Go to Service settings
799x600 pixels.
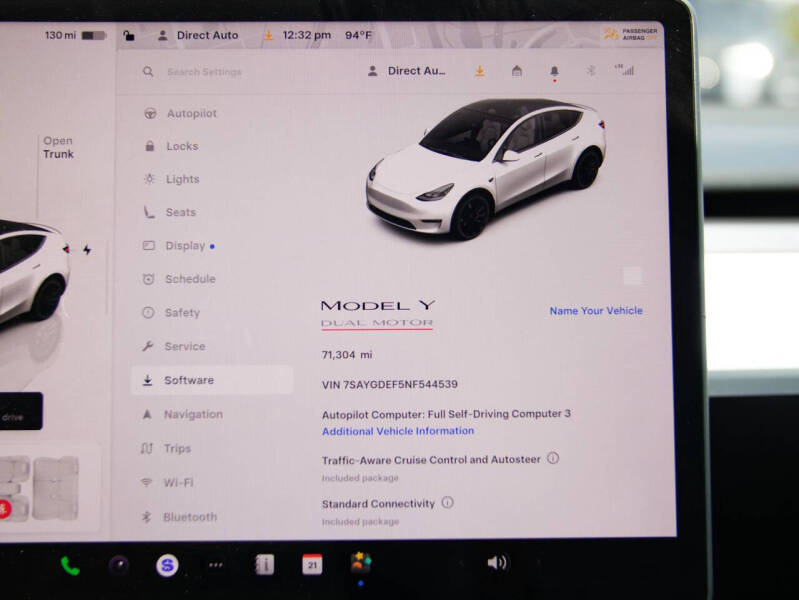click(173, 346)
